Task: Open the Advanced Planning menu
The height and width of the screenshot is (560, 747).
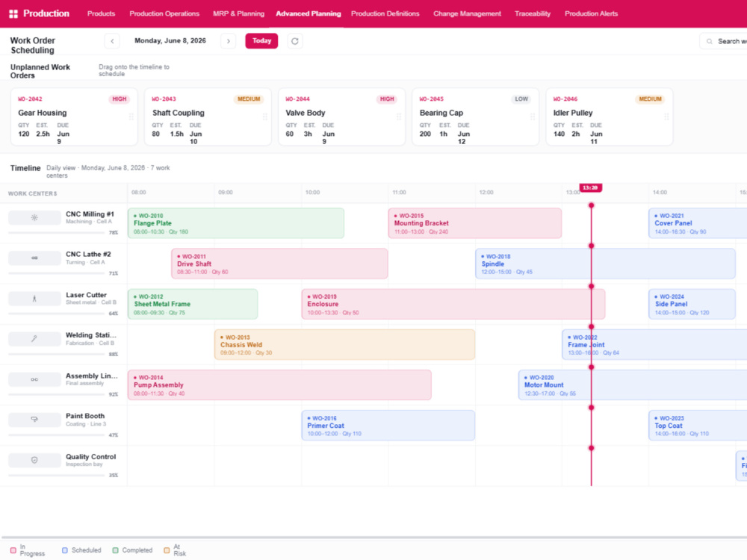Action: pos(309,13)
